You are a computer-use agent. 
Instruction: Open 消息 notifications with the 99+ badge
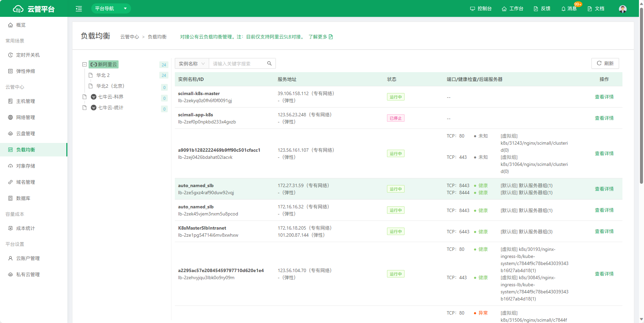(569, 9)
